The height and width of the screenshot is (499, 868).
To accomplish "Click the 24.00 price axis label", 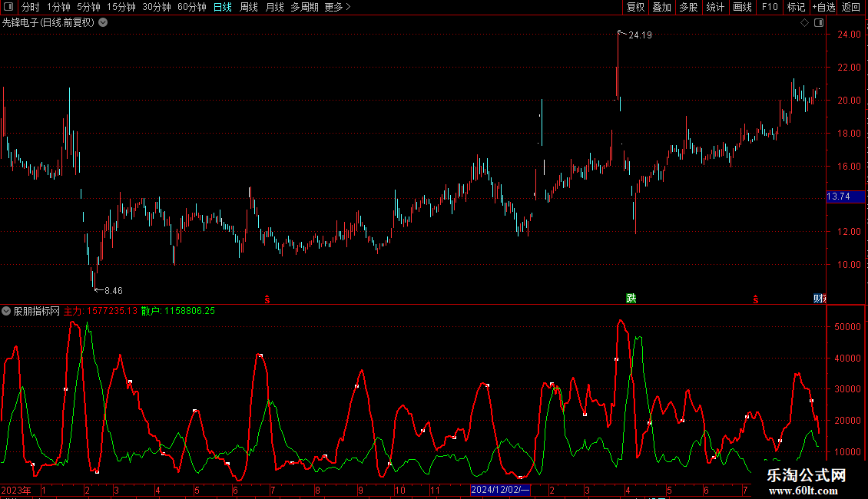I will [x=849, y=35].
